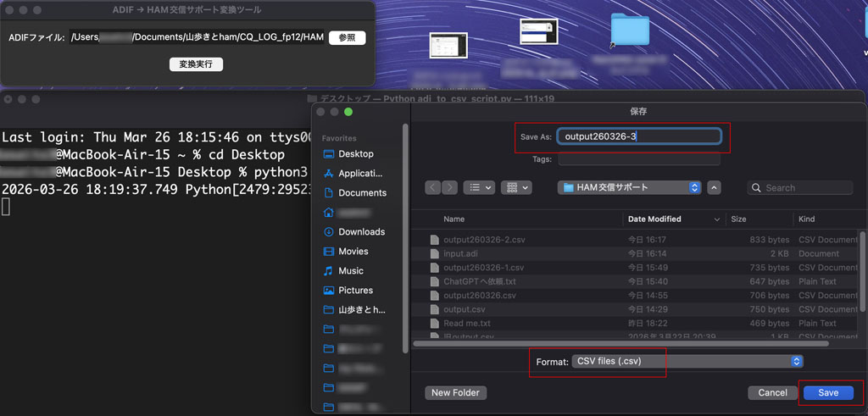
Task: Open Downloads in the sidebar
Action: coord(361,232)
